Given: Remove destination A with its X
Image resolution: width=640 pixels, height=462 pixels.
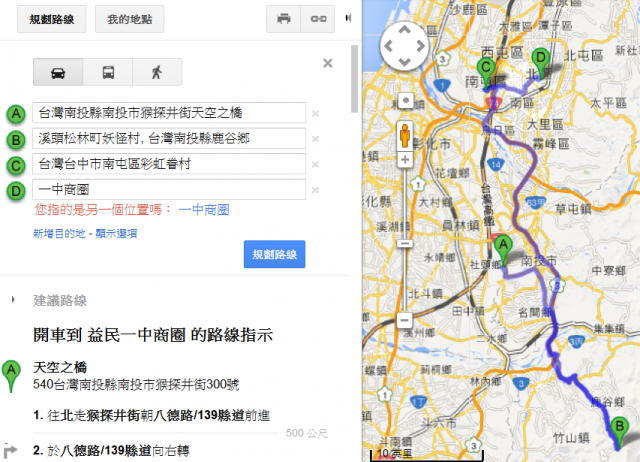Looking at the screenshot, I should click(315, 113).
